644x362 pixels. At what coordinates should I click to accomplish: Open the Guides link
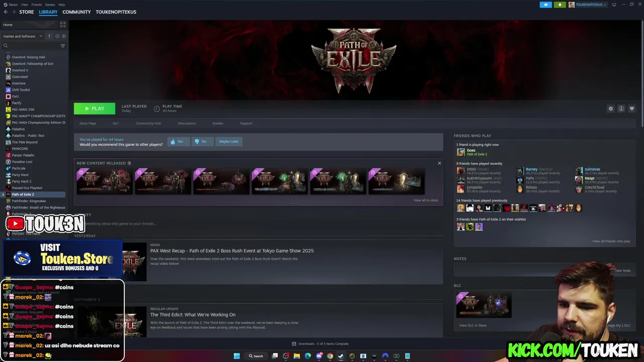218,123
